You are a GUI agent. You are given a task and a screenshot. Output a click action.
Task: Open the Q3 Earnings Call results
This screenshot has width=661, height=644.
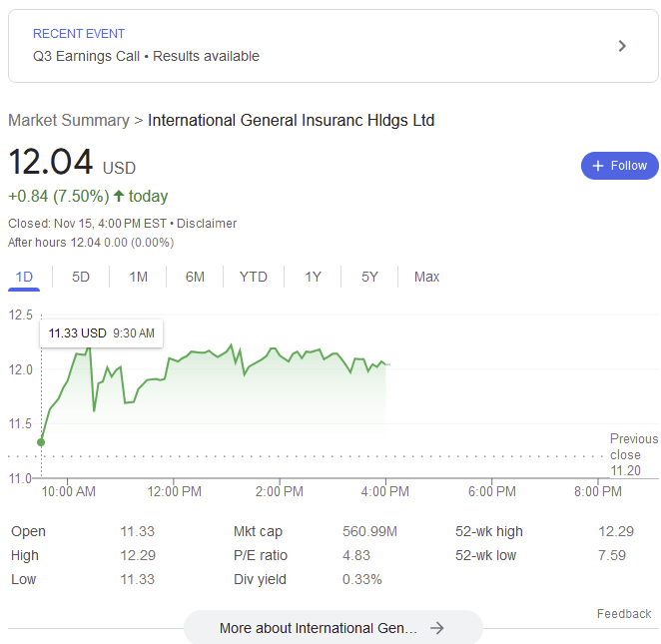(146, 56)
